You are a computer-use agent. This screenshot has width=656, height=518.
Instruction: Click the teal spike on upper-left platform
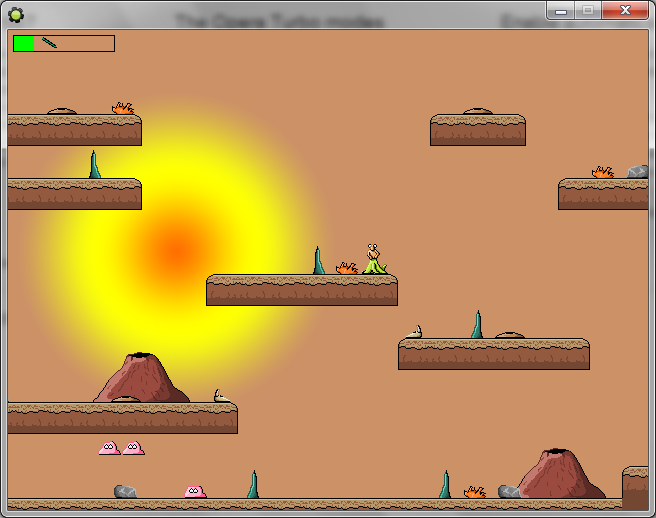pyautogui.click(x=95, y=165)
